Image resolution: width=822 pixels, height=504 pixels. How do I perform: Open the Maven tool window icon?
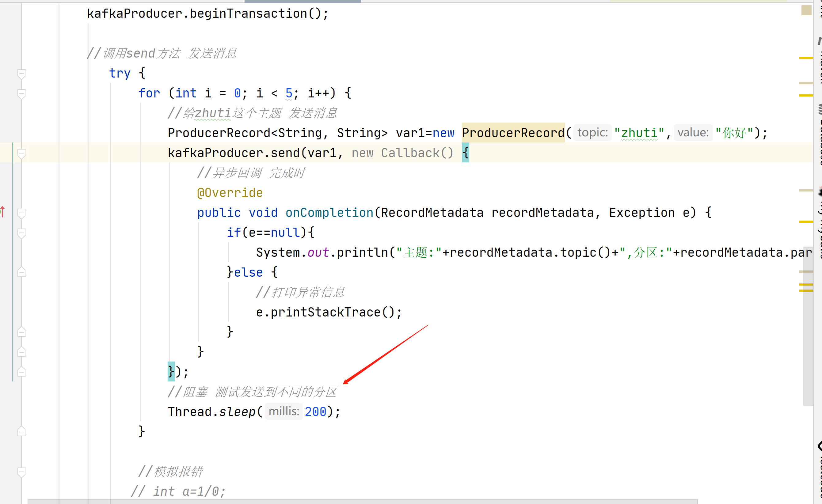tap(820, 41)
